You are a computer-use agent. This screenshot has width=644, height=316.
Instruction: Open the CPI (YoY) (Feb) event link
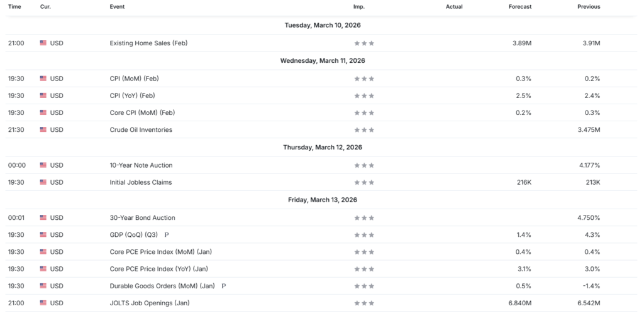132,95
